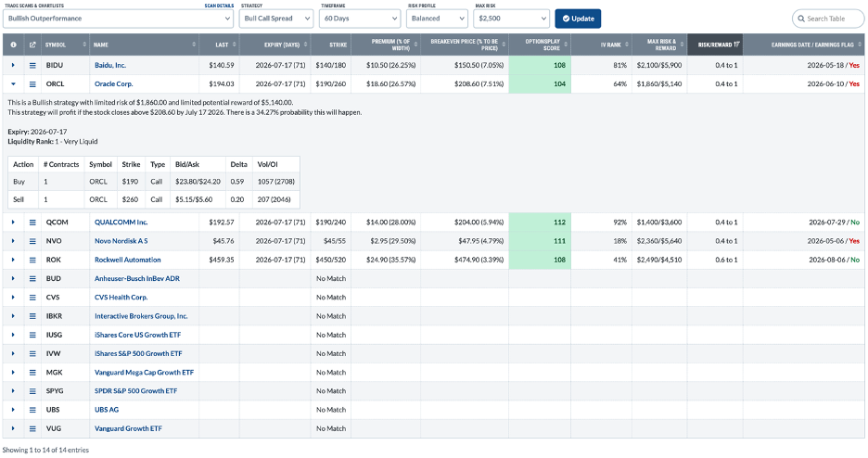Open the UBS AG link
Image resolution: width=868 pixels, height=458 pixels.
tap(107, 410)
